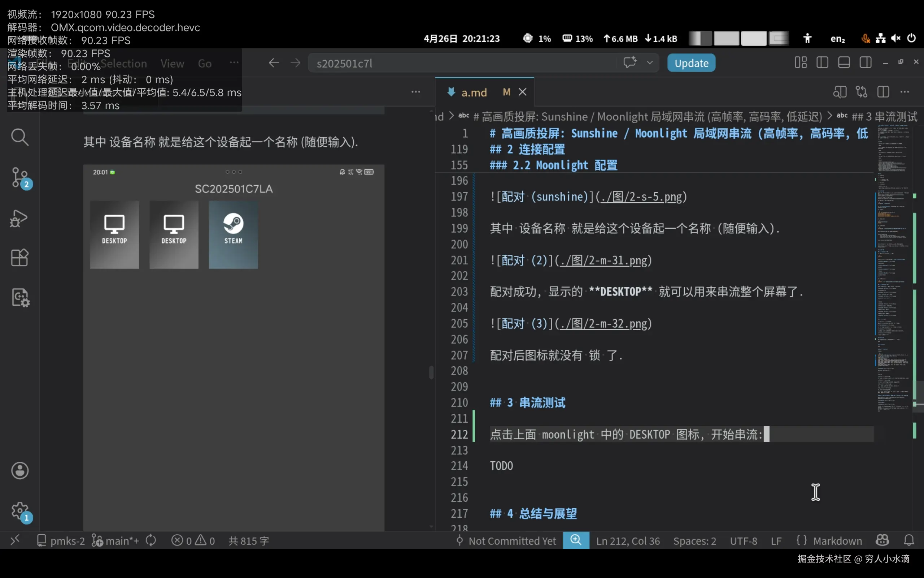Toggle the muted microphone in system bar
This screenshot has height=578, width=924.
866,38
